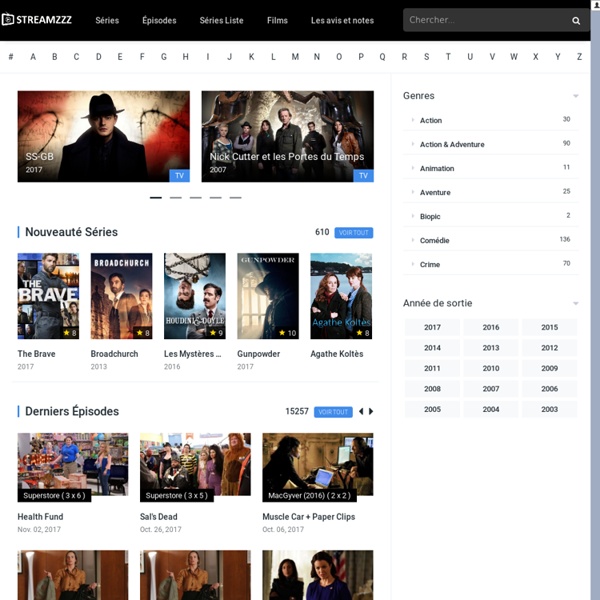
Task: Open the Agathe Koltès poster
Action: (341, 296)
